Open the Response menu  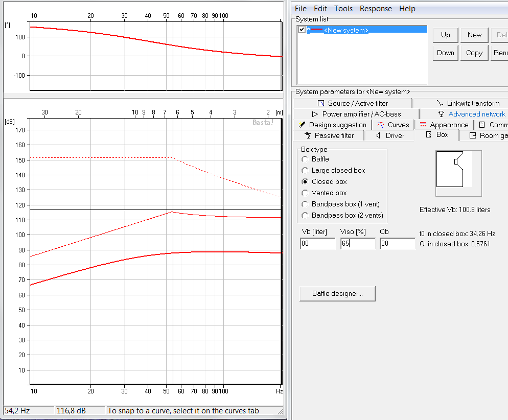pyautogui.click(x=376, y=9)
